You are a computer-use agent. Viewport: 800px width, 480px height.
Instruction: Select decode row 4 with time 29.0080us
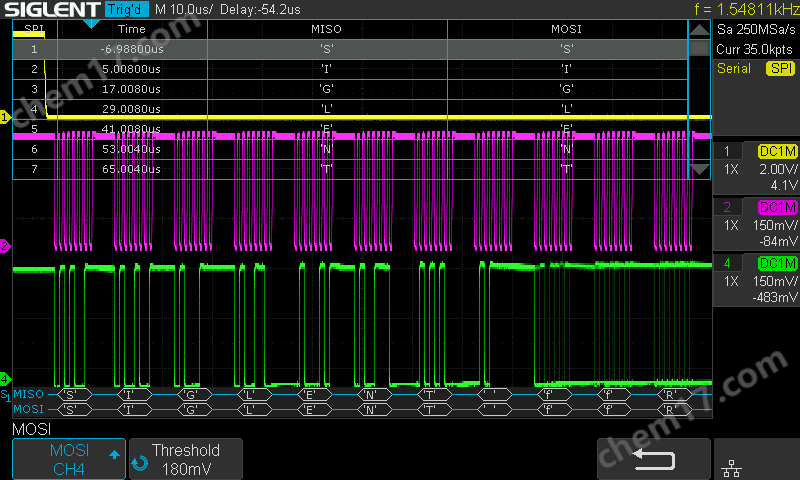[350, 109]
